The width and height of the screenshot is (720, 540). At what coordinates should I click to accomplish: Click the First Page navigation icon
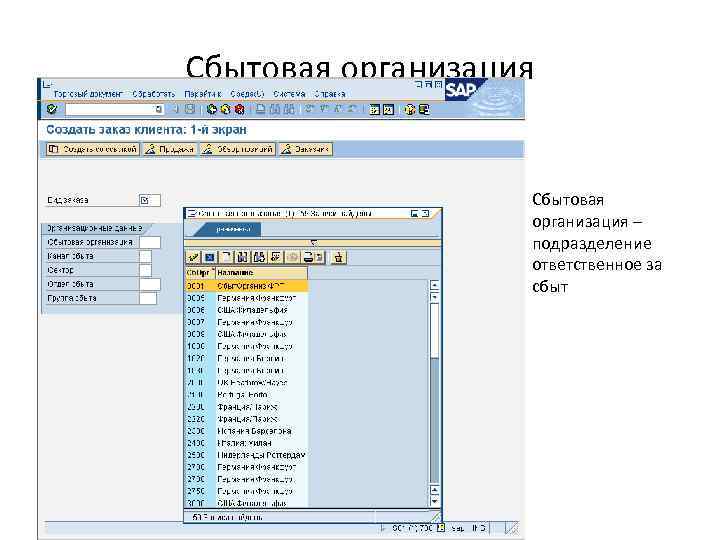click(310, 109)
